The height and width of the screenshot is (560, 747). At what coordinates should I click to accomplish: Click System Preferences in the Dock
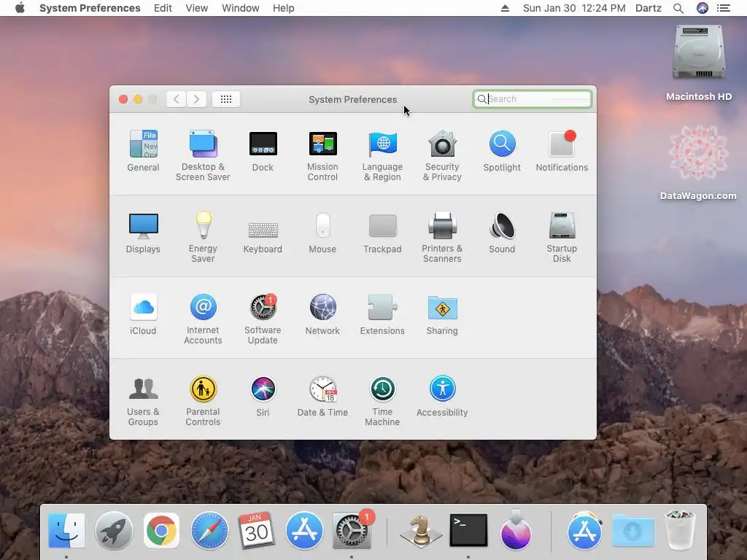pyautogui.click(x=352, y=531)
